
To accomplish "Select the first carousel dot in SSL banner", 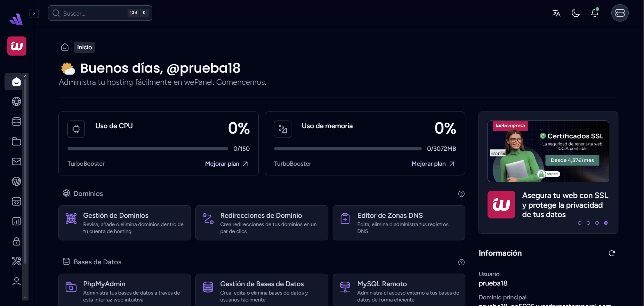I will (580, 223).
